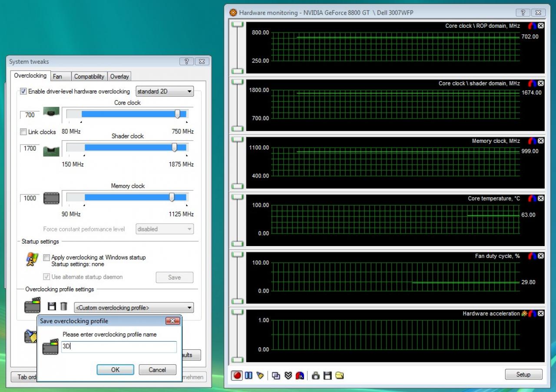Click the 'Startup settings: none' text
The image size is (556, 392).
[78, 264]
